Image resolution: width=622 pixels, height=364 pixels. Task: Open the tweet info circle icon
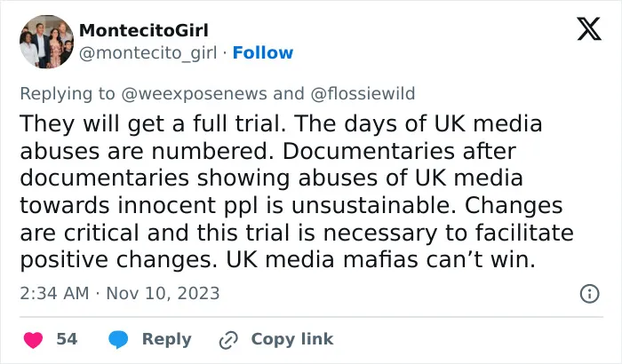coord(589,294)
